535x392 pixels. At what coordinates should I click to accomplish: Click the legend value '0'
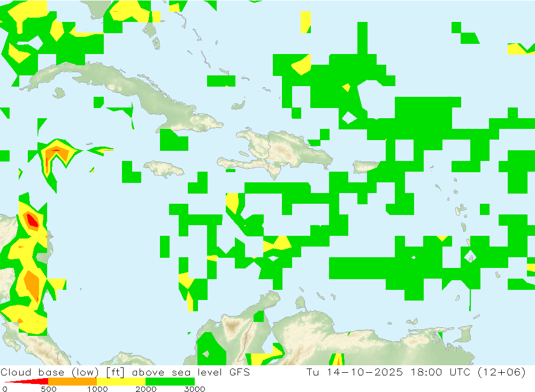pyautogui.click(x=4, y=389)
